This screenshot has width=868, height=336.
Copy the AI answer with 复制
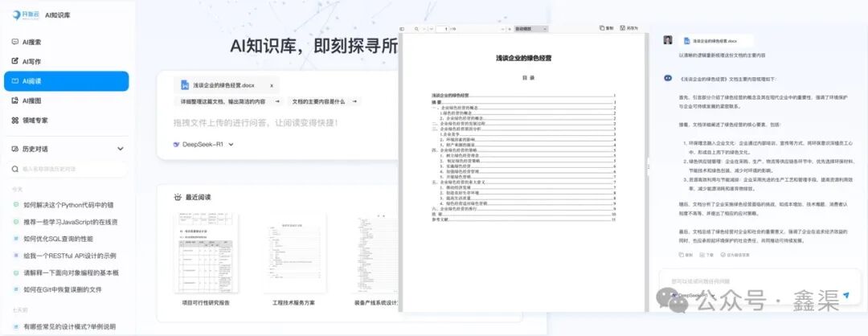[x=686, y=255]
